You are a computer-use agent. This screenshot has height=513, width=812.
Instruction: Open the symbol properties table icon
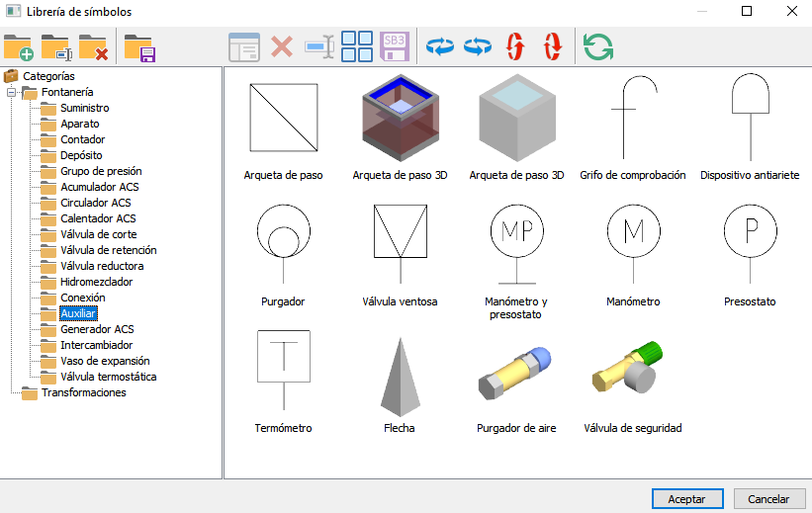244,47
